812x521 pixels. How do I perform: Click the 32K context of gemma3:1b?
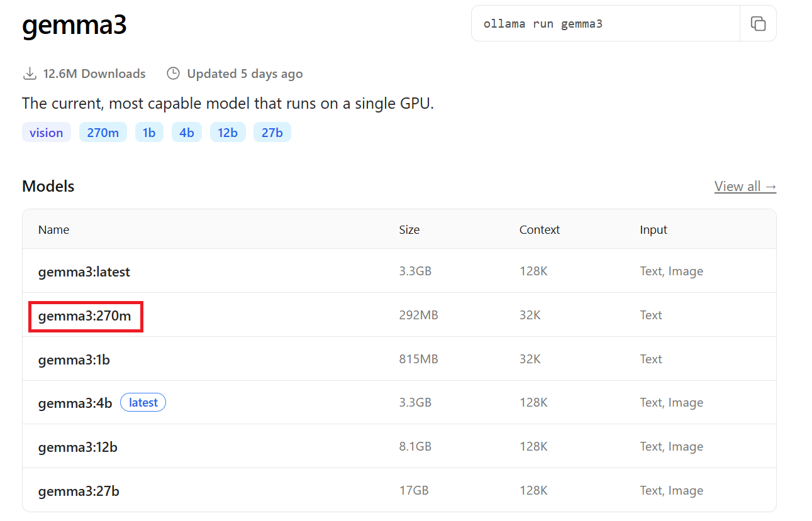tap(530, 359)
